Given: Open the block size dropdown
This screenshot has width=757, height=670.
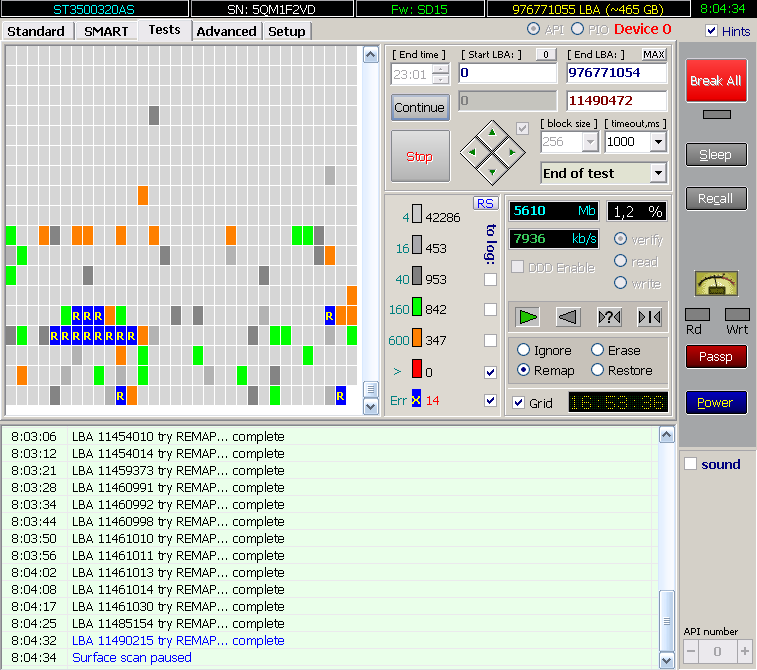Looking at the screenshot, I should pos(590,142).
